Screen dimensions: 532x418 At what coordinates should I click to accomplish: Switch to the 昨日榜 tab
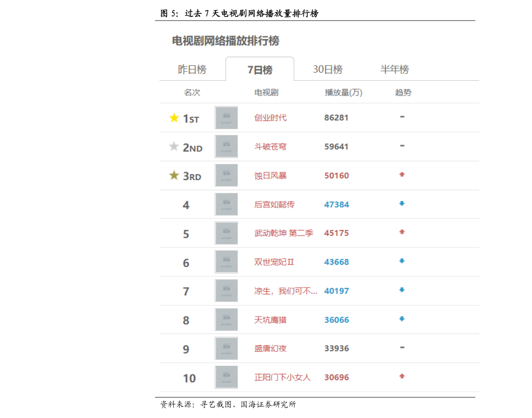(192, 70)
